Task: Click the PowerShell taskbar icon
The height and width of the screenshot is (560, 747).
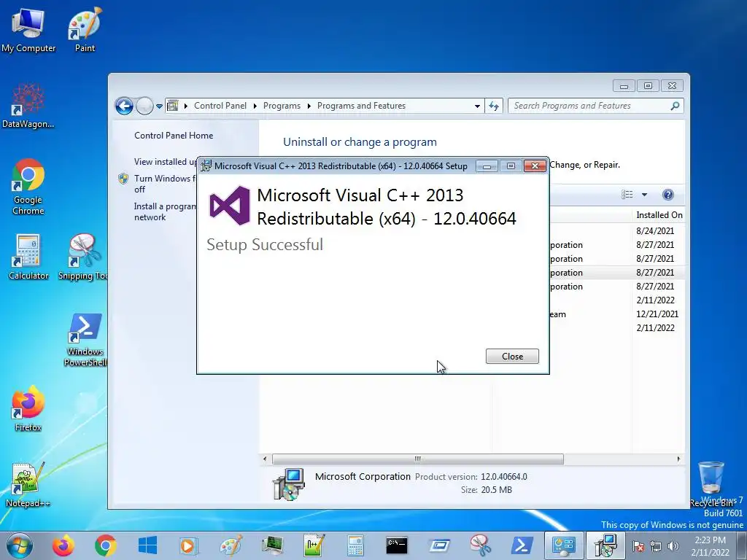Action: coord(522,545)
